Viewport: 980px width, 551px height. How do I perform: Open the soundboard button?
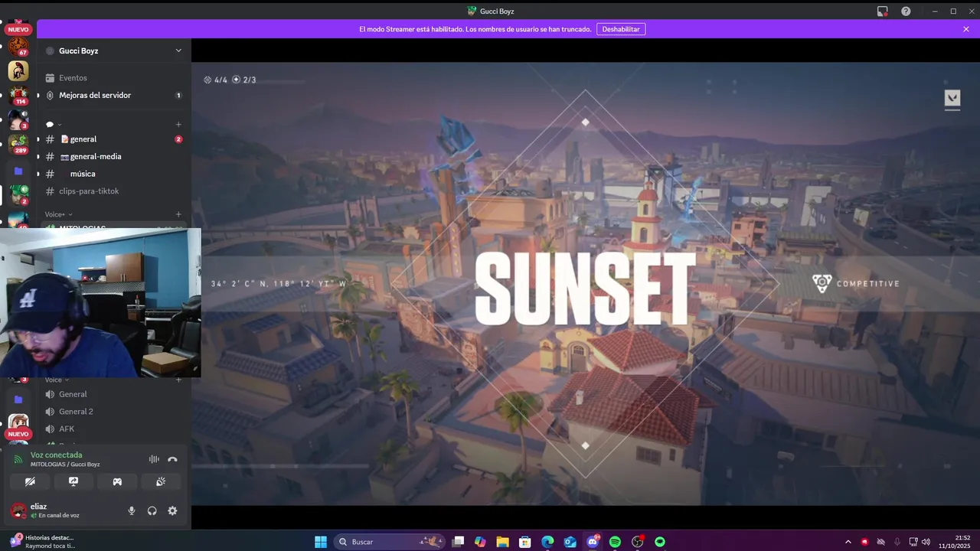161,481
